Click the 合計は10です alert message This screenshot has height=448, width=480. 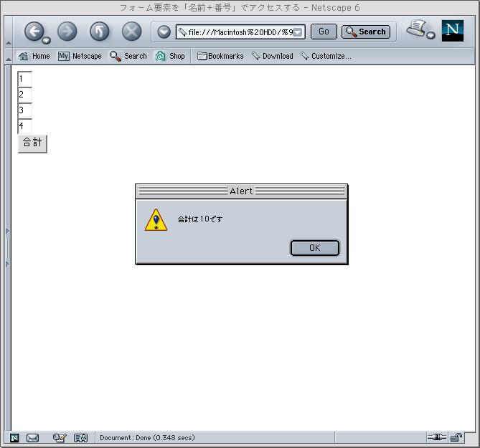tap(200, 219)
